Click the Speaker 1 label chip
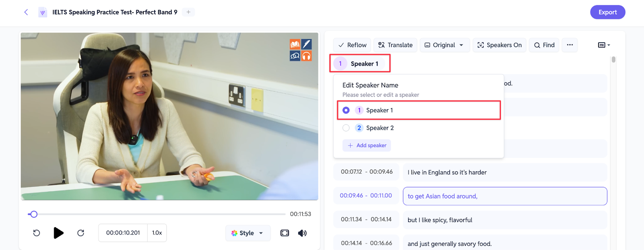The height and width of the screenshot is (250, 644). point(359,64)
